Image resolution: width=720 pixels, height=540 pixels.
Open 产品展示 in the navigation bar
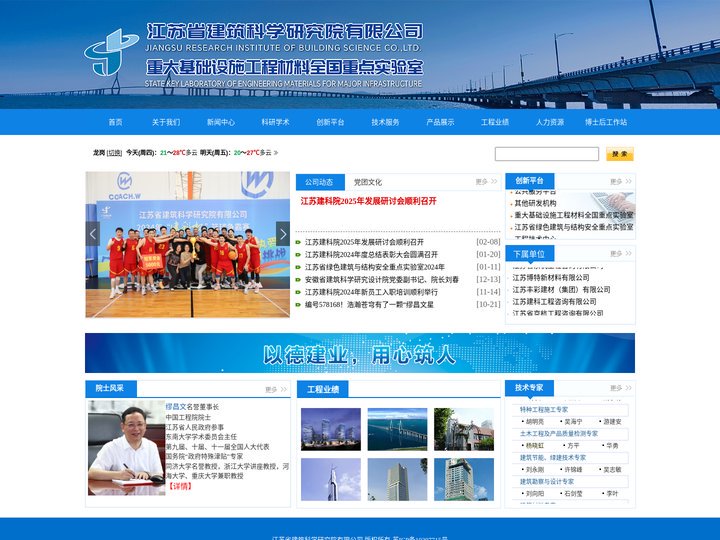click(x=440, y=122)
